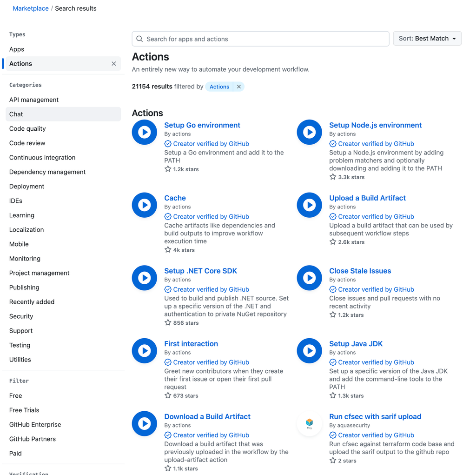Select the Chat category
This screenshot has height=475, width=476.
tap(16, 114)
